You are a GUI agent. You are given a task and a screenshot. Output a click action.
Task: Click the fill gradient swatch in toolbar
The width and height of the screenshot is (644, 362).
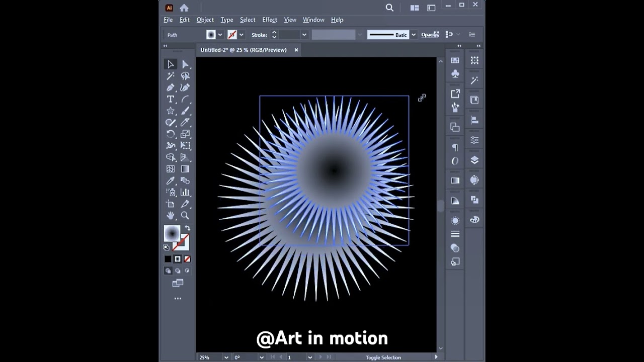pos(172,233)
